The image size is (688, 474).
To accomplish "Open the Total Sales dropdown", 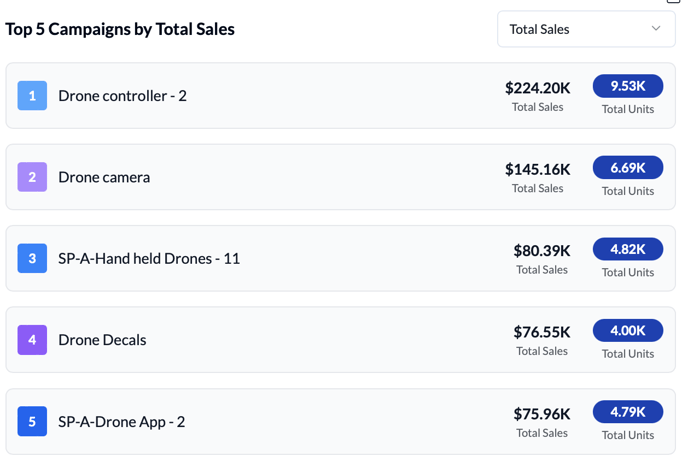I will (x=585, y=29).
